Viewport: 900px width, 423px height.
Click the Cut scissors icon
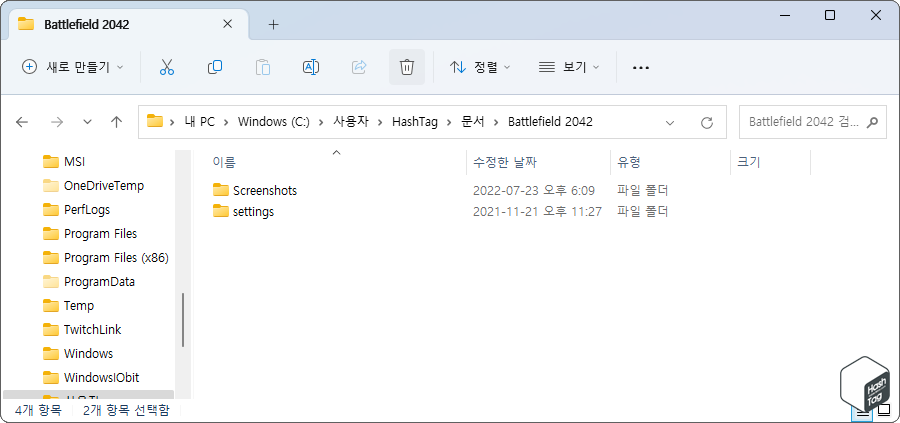click(x=166, y=67)
